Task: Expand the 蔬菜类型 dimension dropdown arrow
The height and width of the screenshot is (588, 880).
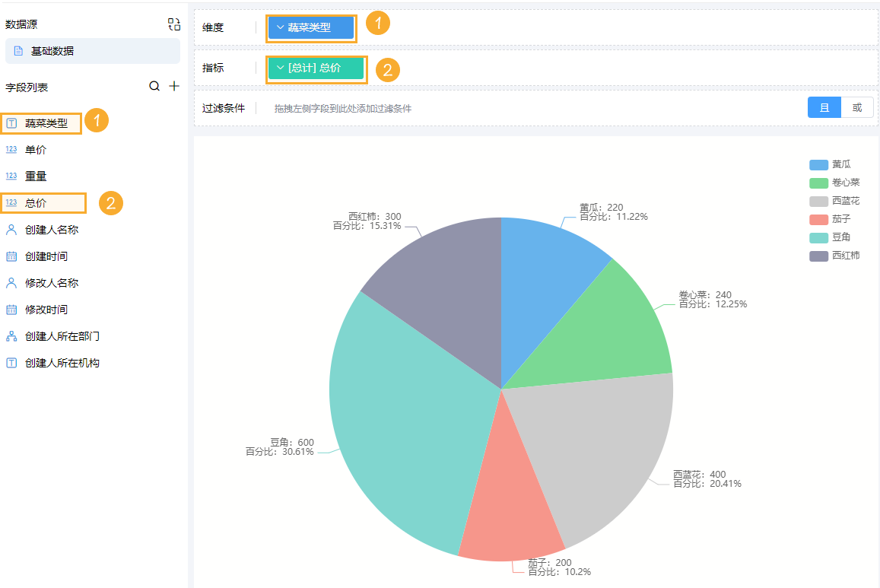Action: click(280, 27)
